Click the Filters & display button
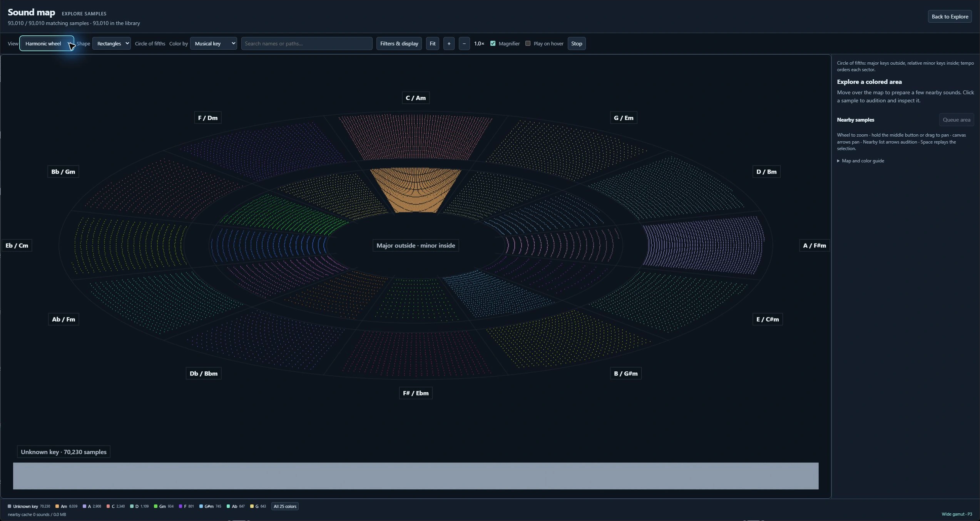 coord(399,43)
